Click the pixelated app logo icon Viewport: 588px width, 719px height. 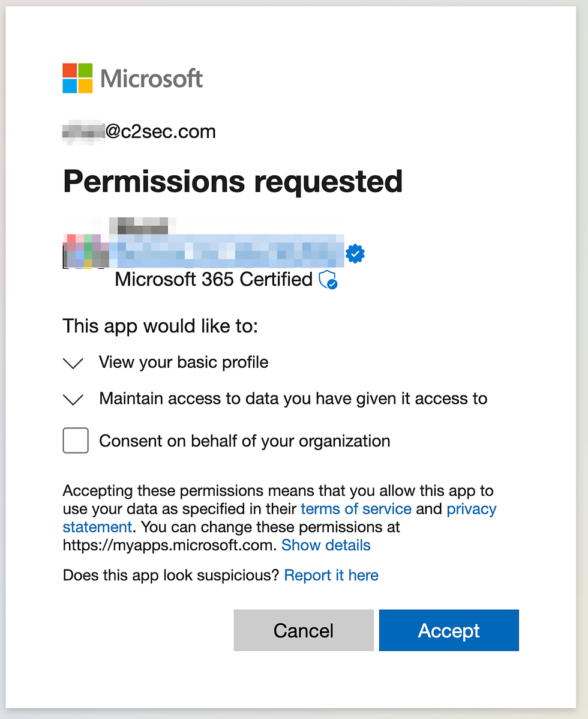[x=86, y=251]
